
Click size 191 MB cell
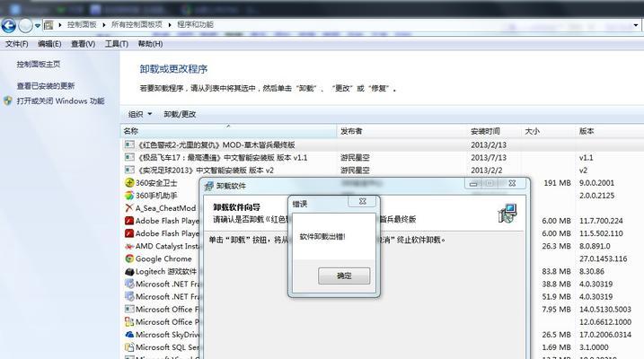pos(557,183)
